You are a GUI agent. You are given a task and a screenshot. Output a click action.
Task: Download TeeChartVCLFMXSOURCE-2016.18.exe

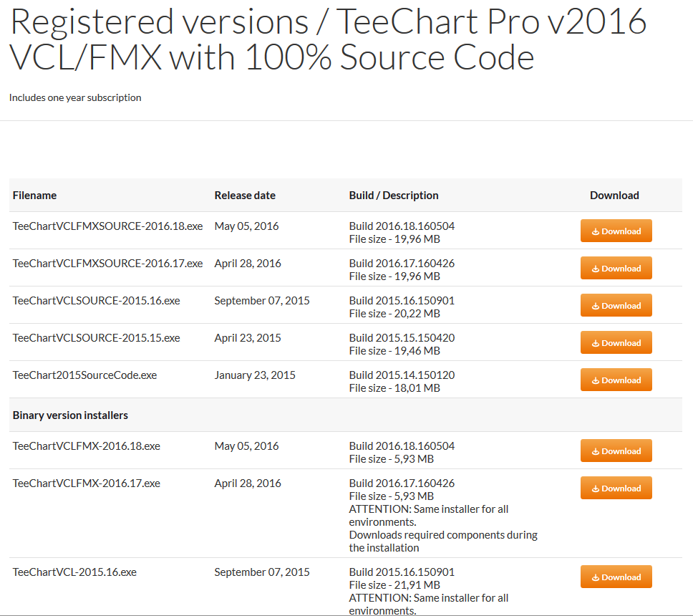[616, 231]
